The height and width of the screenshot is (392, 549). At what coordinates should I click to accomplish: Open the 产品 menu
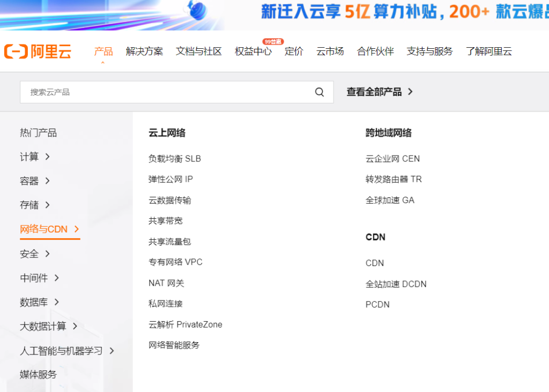(103, 51)
